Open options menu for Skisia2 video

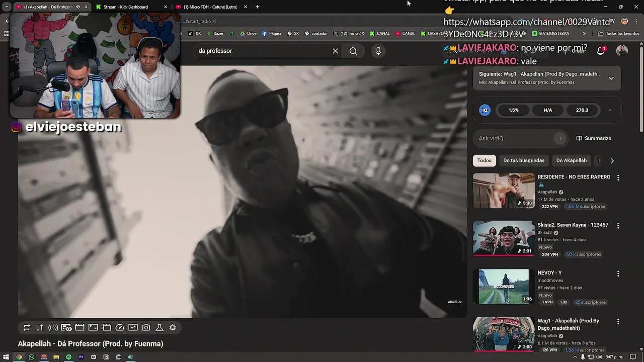618,226
